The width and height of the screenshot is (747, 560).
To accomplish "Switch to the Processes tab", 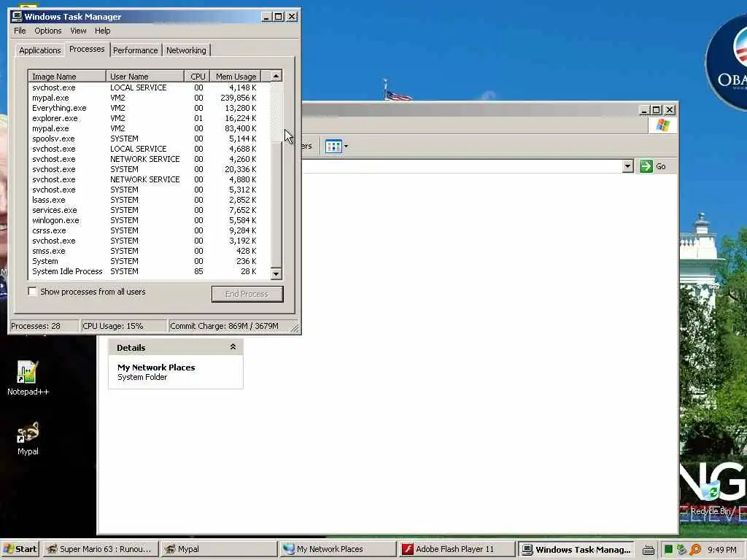I will [87, 49].
